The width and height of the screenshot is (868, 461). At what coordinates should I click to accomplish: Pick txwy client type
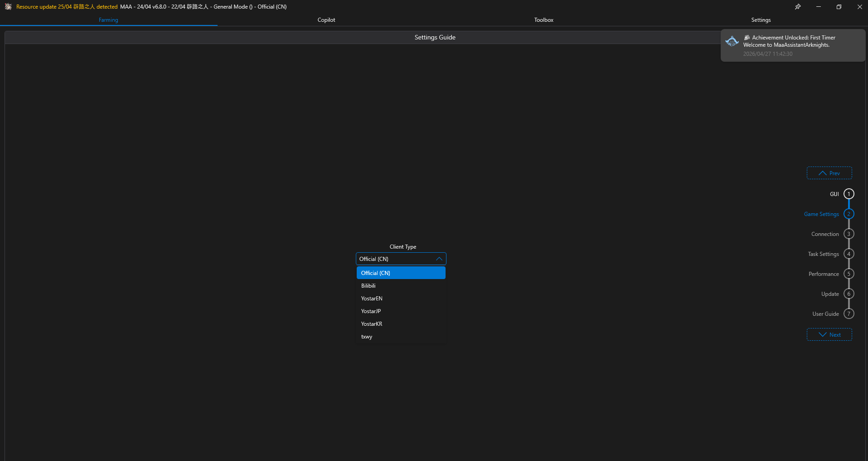click(x=401, y=336)
